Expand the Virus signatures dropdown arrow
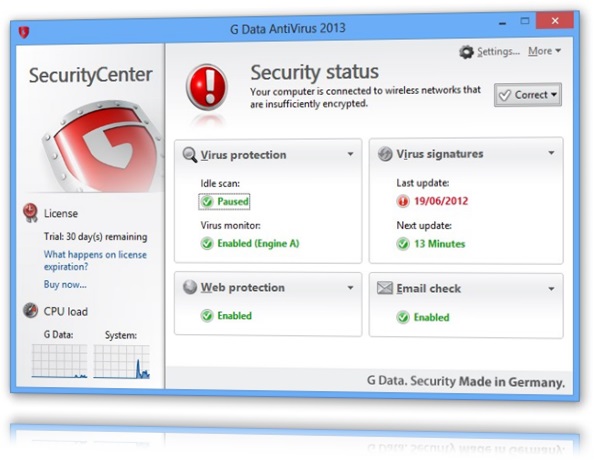This screenshot has width=594, height=460. click(551, 153)
